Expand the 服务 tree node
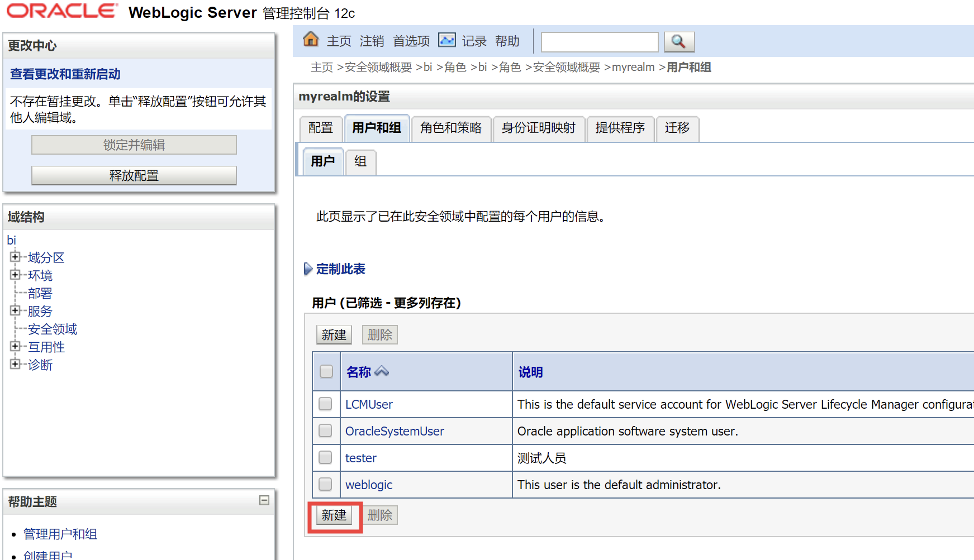 coord(15,310)
